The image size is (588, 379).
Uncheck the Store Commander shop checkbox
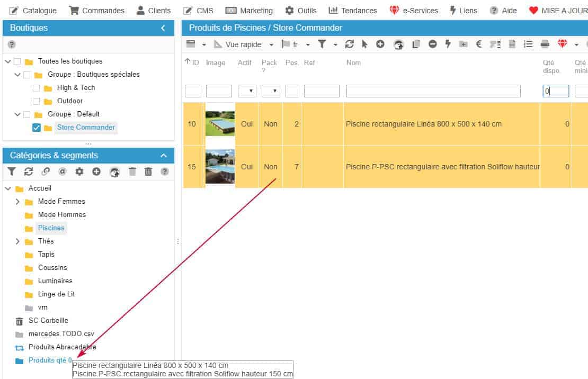[x=37, y=128]
